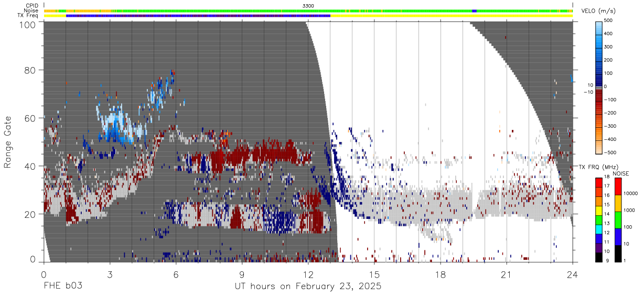This screenshot has height=297, width=644.
Task: Click range gate axis tick 20
Action: point(29,213)
